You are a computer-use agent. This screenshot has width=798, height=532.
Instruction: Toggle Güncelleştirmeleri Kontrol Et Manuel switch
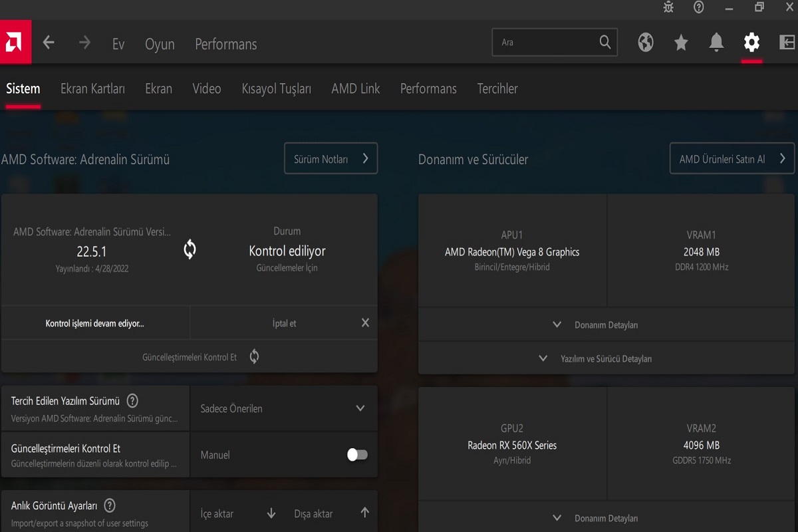coord(357,455)
